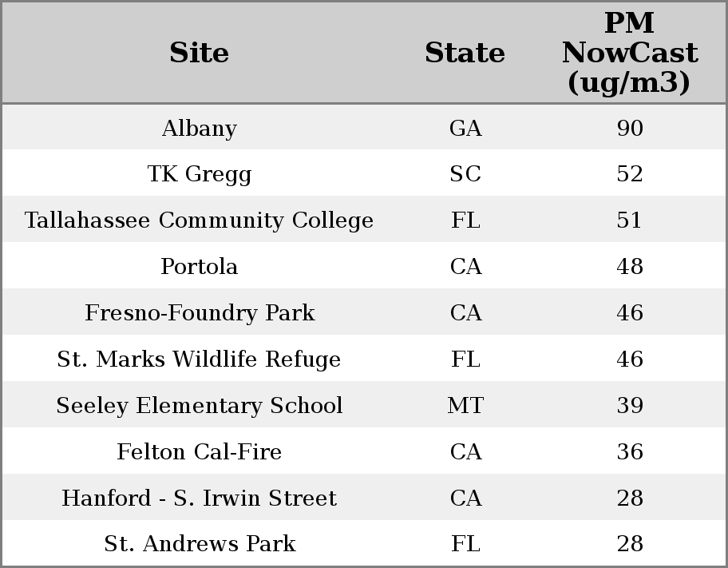Click the PM value 39 for Seeley
728x568 pixels.
630,406
